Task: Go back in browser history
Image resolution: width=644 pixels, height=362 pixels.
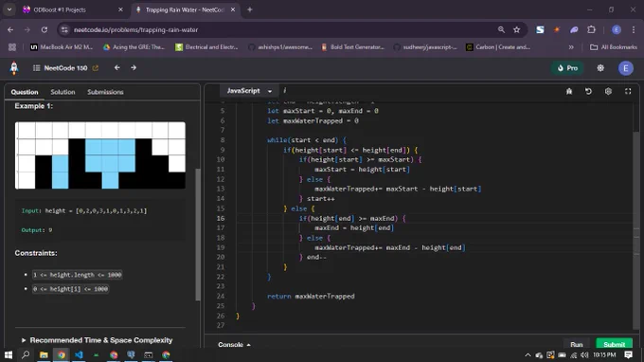Action: click(10, 29)
